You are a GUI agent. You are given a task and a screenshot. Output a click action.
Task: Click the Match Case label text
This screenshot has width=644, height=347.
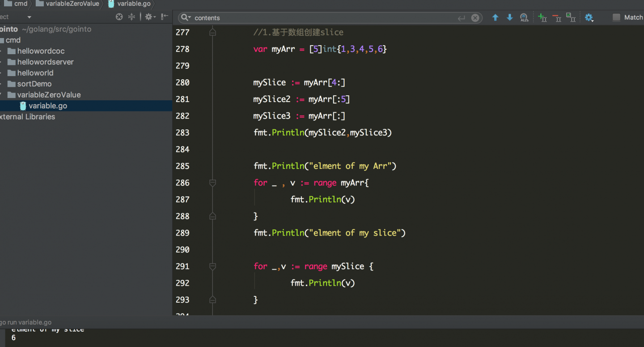click(633, 17)
